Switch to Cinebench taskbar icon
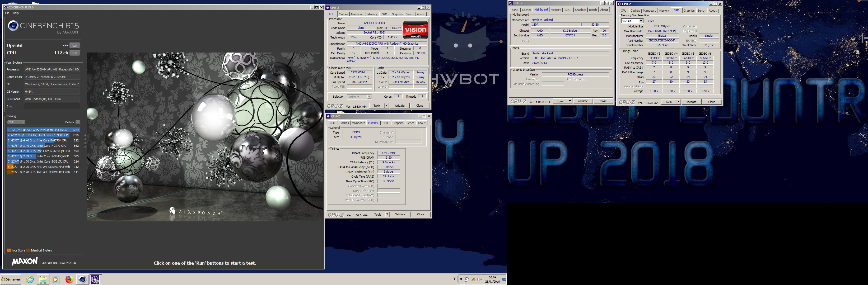This screenshot has width=868, height=285. (82, 279)
